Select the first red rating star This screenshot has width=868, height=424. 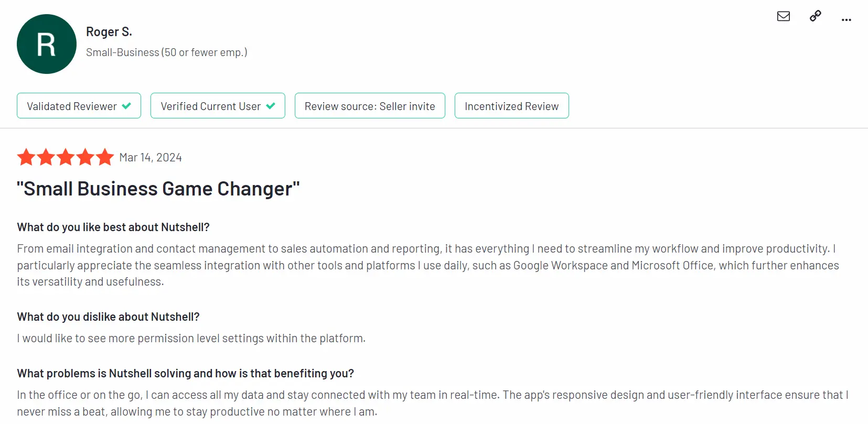(x=26, y=157)
